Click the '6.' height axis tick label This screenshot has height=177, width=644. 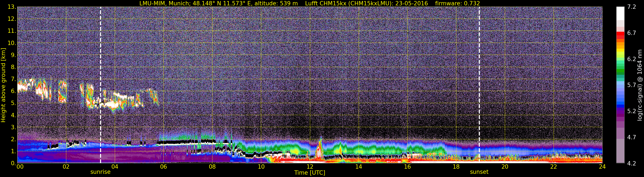pos(13,91)
